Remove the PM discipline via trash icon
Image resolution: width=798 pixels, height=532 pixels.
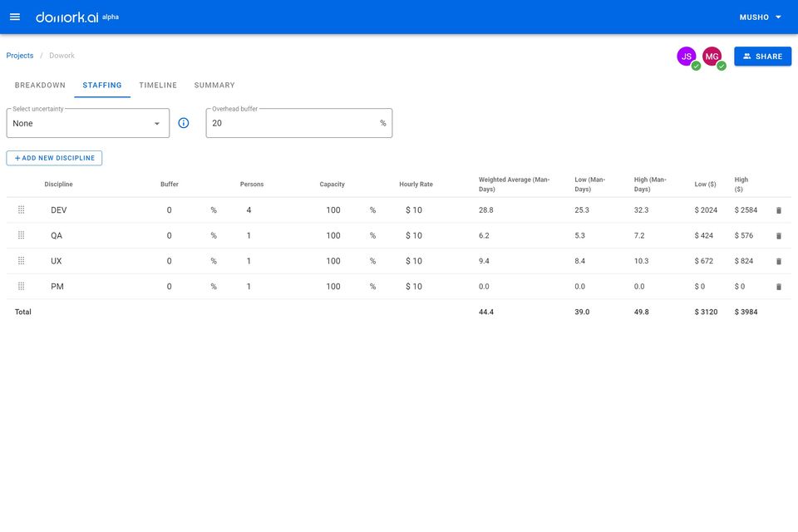[779, 287]
